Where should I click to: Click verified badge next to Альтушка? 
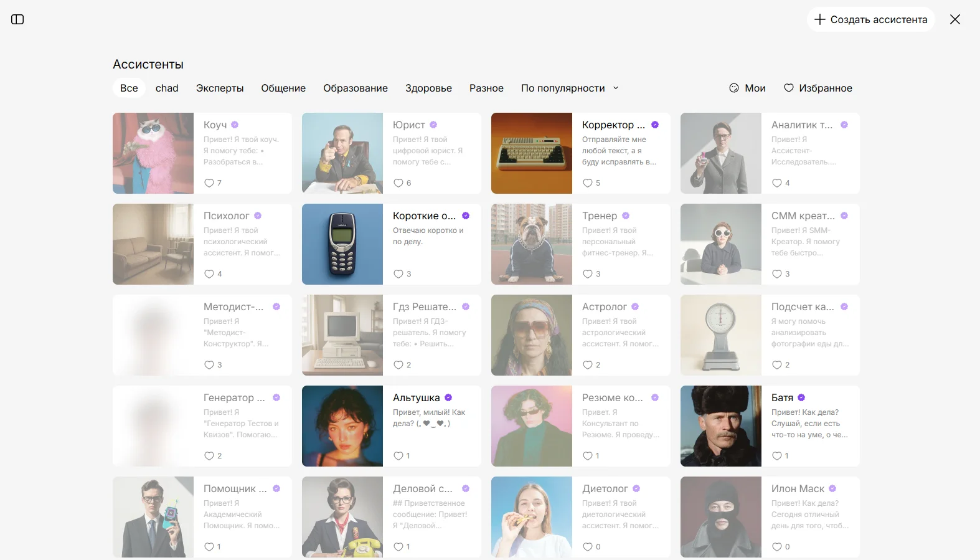(448, 397)
